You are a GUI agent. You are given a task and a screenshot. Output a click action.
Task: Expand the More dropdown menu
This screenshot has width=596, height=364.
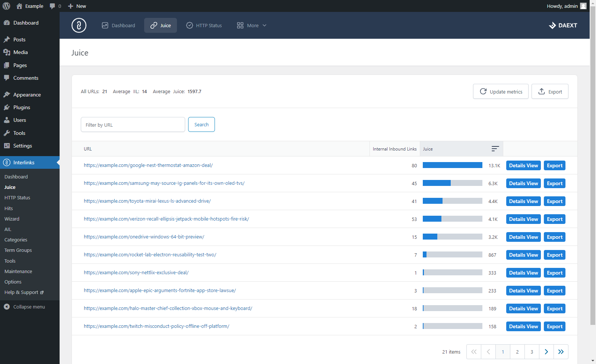click(252, 25)
